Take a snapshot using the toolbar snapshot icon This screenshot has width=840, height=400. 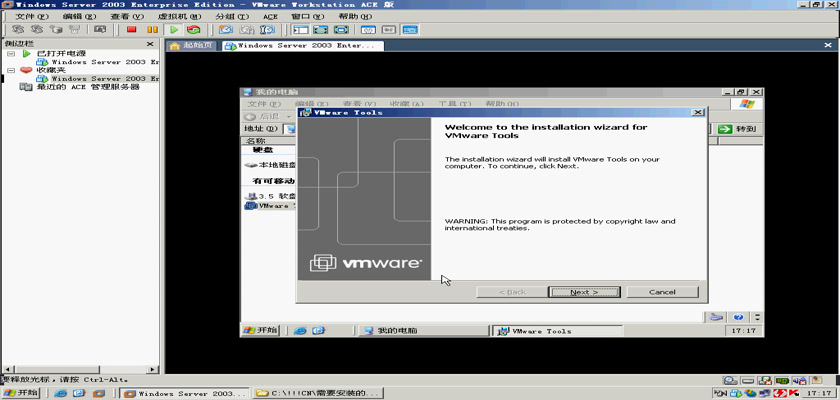[226, 30]
